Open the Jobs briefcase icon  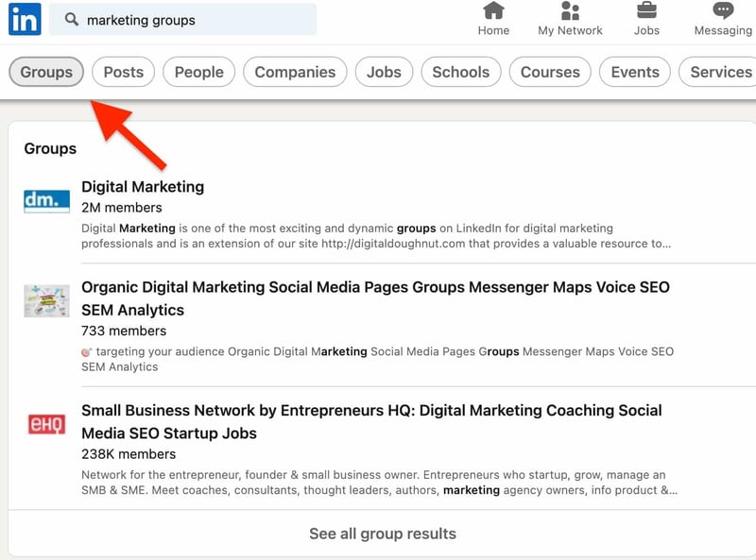point(646,13)
